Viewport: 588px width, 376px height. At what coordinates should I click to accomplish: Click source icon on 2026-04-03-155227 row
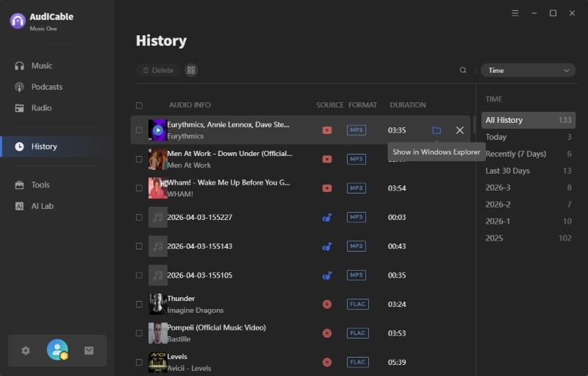pyautogui.click(x=327, y=217)
